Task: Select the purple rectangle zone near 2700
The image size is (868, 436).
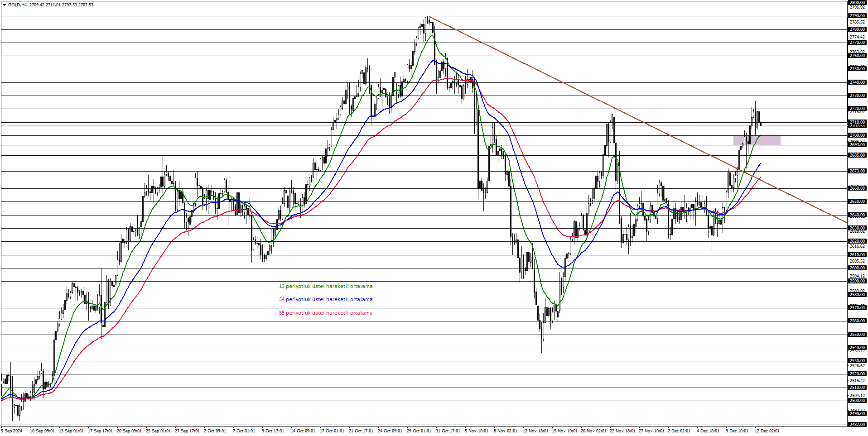Action: point(757,140)
